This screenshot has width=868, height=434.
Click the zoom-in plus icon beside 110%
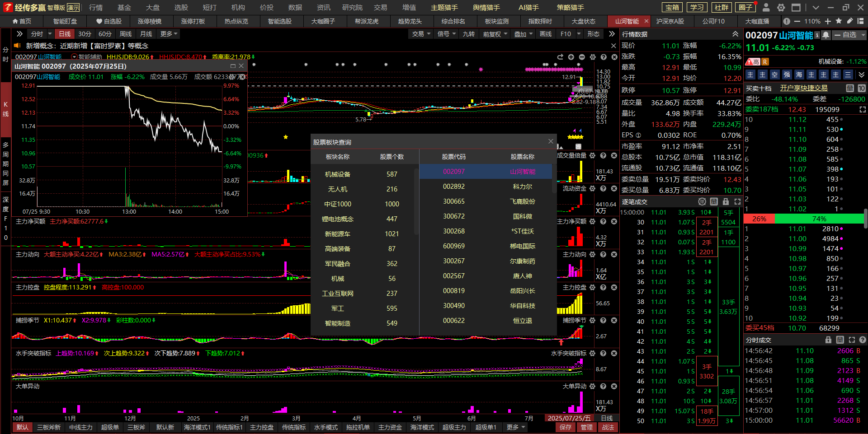tap(828, 21)
